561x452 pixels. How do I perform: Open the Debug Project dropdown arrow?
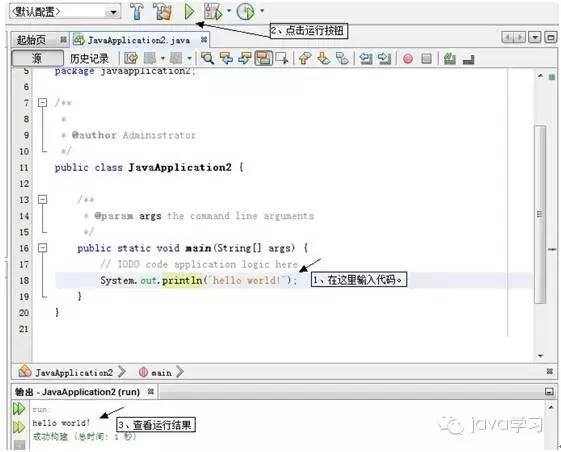tap(229, 11)
